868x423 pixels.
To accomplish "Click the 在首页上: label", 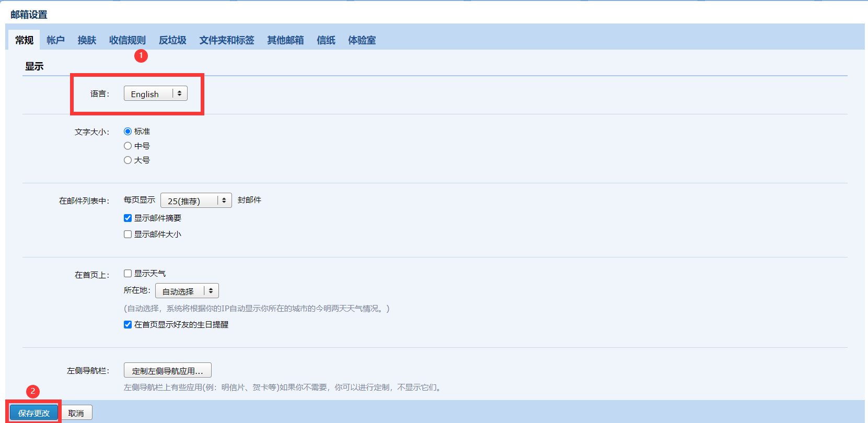I will 92,275.
